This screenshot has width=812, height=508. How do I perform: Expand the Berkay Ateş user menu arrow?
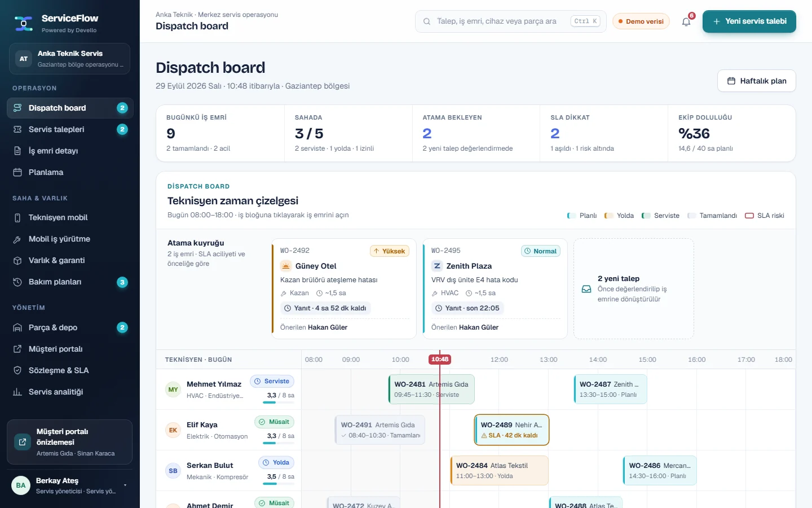tap(125, 485)
